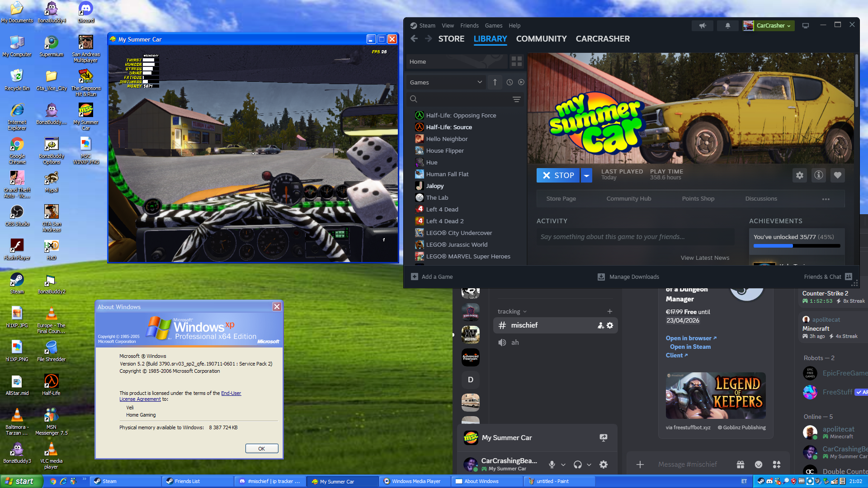Open Discord user settings gear
Screen dimensions: 868x488
(603, 465)
